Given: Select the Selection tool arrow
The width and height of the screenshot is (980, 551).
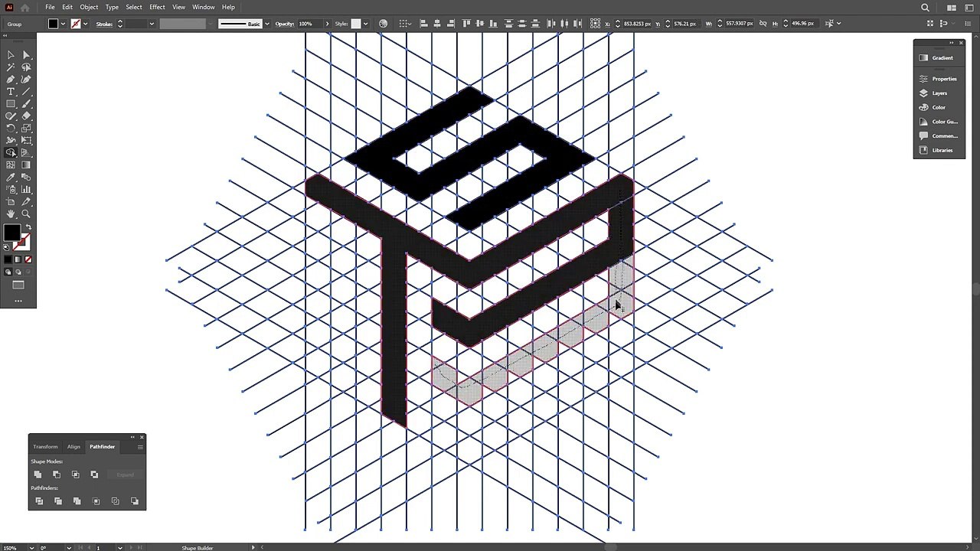Looking at the screenshot, I should tap(11, 55).
